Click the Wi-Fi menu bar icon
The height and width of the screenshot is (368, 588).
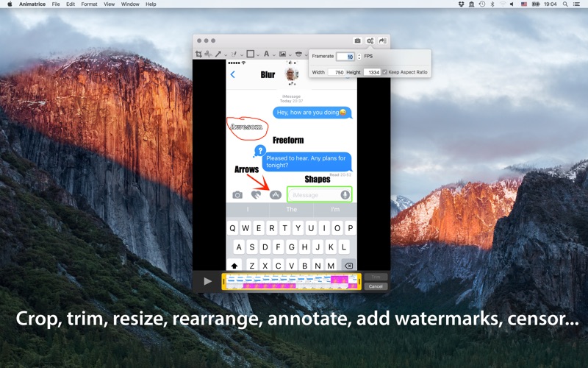(503, 4)
